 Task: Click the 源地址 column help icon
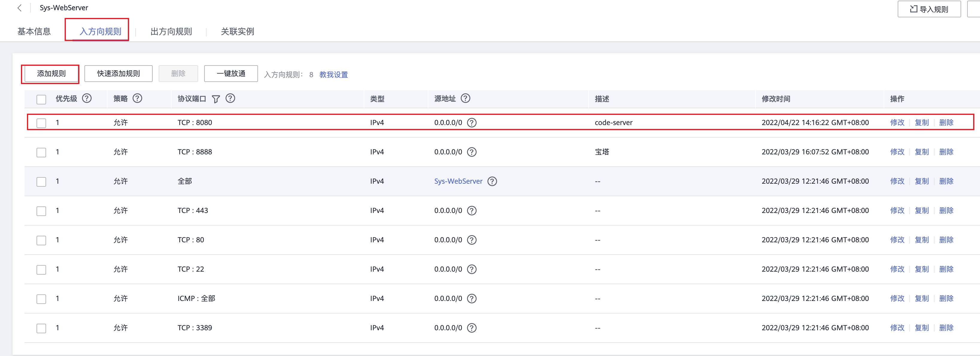(x=465, y=98)
